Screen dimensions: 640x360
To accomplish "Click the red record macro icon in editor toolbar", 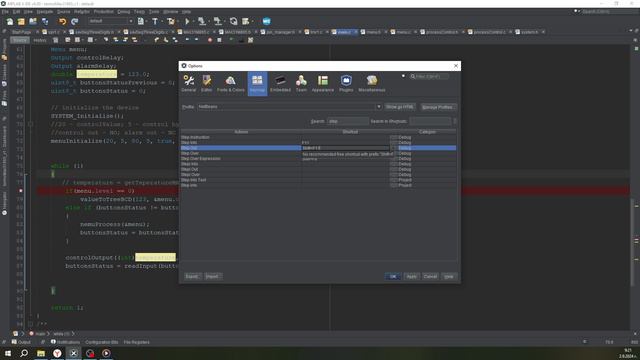I will point(210,40).
